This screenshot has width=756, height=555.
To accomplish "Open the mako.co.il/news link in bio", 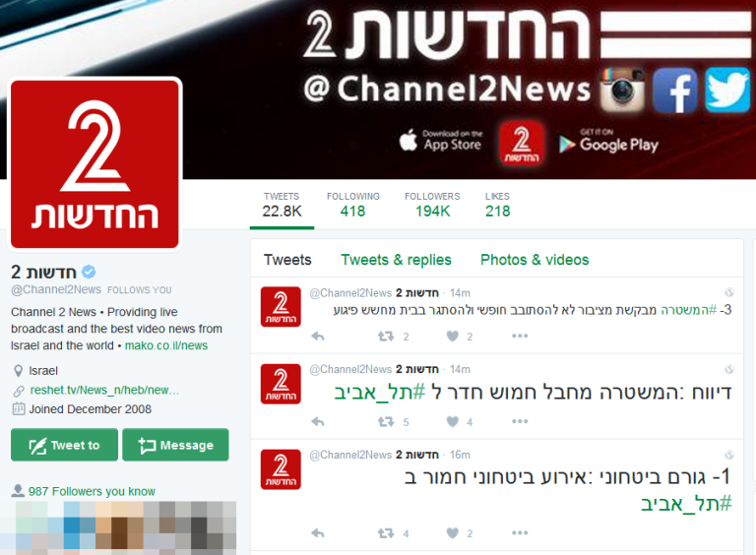I will tap(166, 345).
